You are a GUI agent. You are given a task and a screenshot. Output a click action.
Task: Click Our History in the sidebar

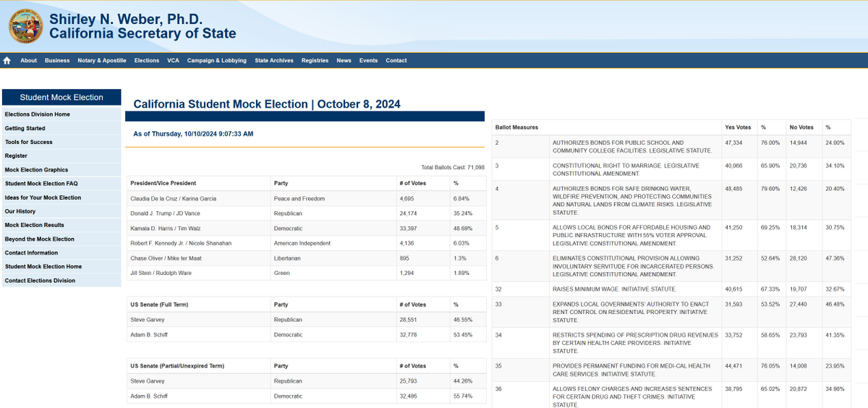[20, 211]
